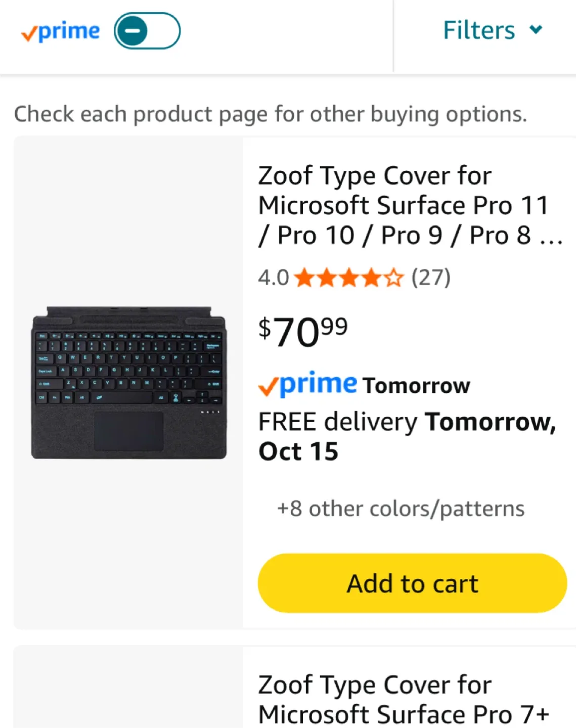The height and width of the screenshot is (728, 576).
Task: Click the orange checkmark in the Prime badge
Action: coord(269,387)
